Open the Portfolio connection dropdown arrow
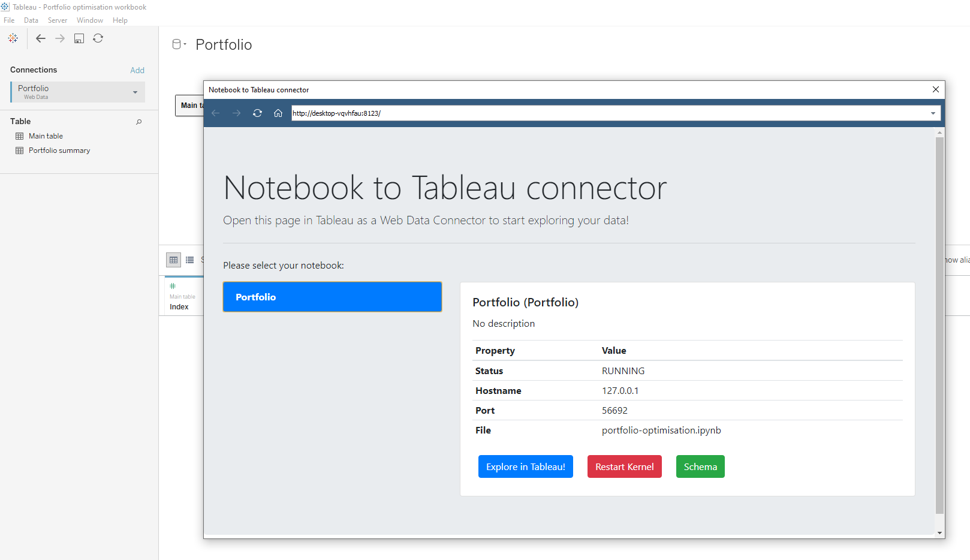Image resolution: width=970 pixels, height=560 pixels. tap(135, 92)
